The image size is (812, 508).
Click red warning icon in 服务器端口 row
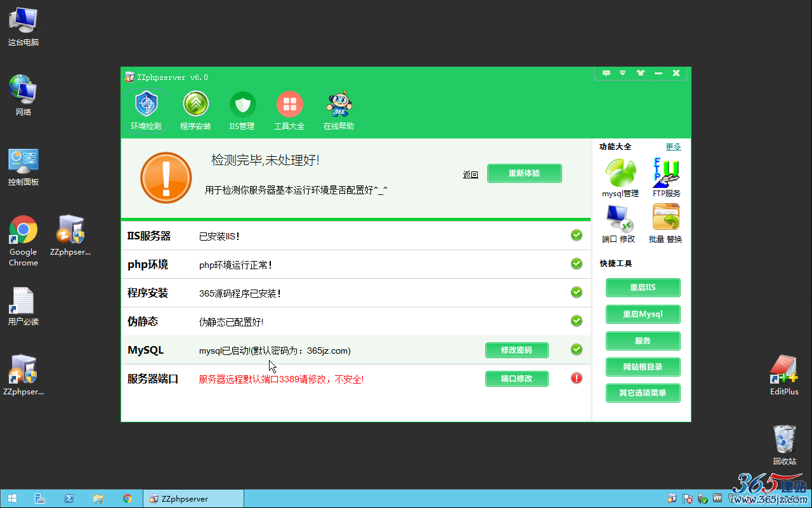[577, 378]
